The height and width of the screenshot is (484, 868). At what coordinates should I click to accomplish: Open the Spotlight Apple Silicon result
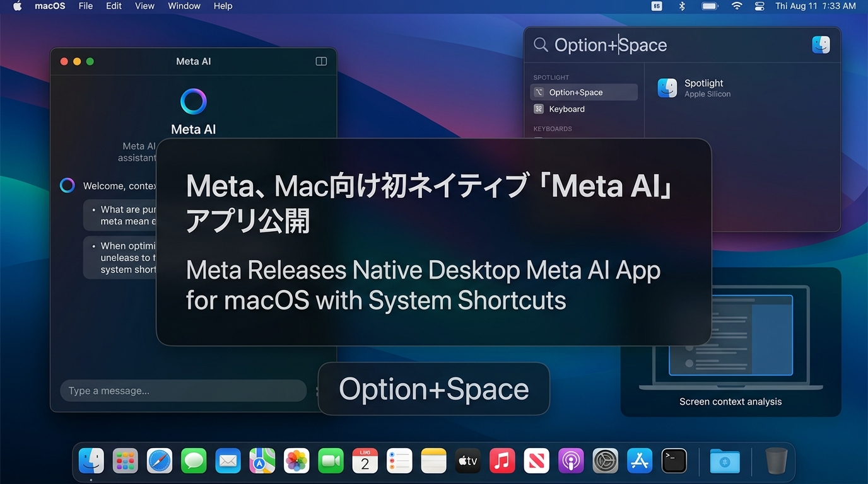(694, 88)
